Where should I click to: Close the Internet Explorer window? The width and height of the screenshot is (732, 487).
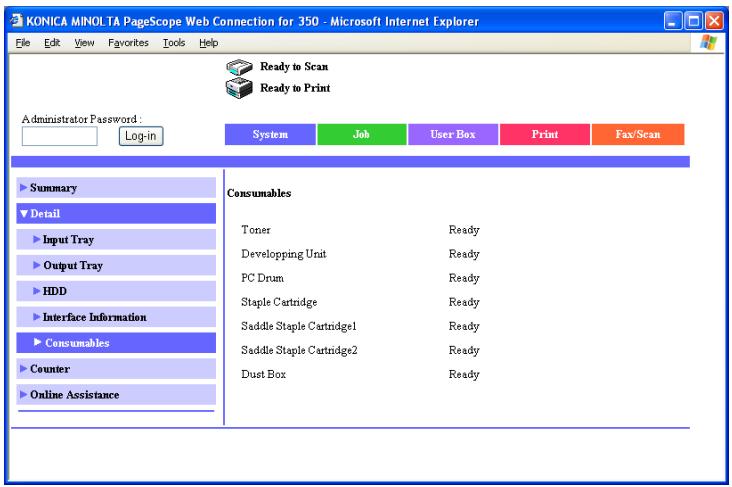pyautogui.click(x=715, y=21)
